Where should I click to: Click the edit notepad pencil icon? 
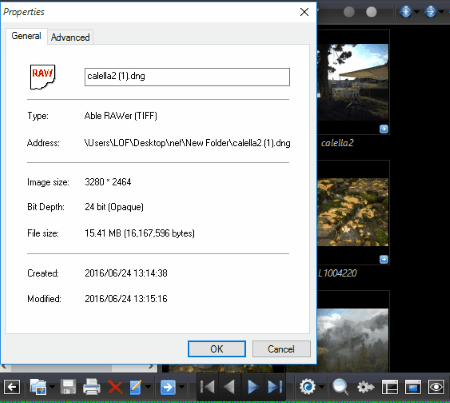pos(136,387)
